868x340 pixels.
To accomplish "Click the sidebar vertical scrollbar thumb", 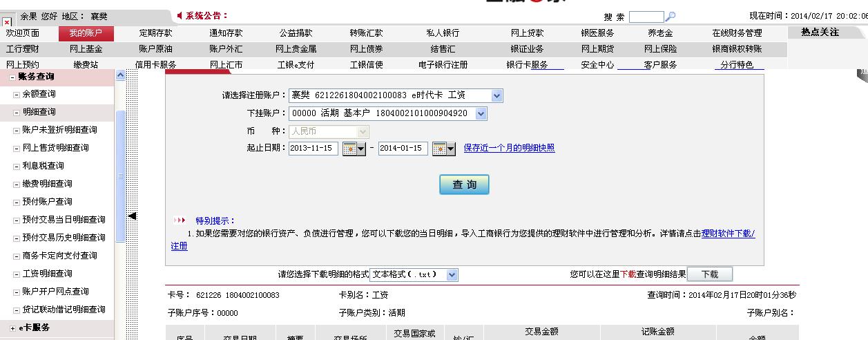I will click(120, 176).
